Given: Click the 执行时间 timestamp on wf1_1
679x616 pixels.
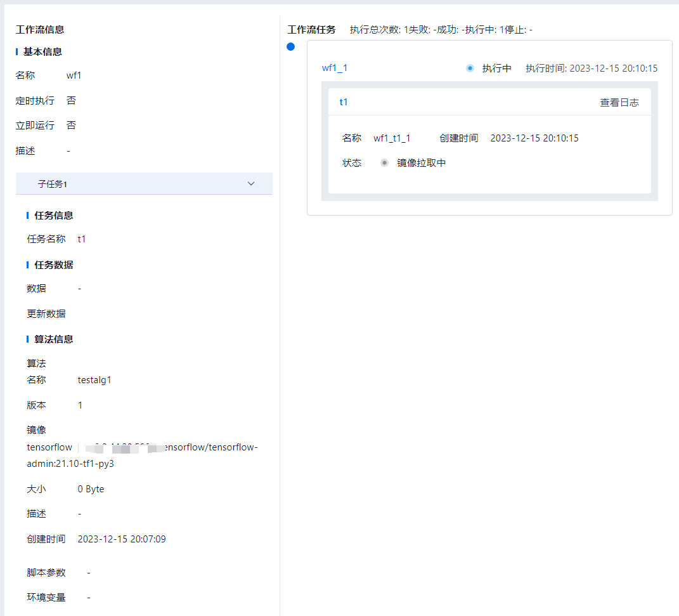Looking at the screenshot, I should (591, 69).
